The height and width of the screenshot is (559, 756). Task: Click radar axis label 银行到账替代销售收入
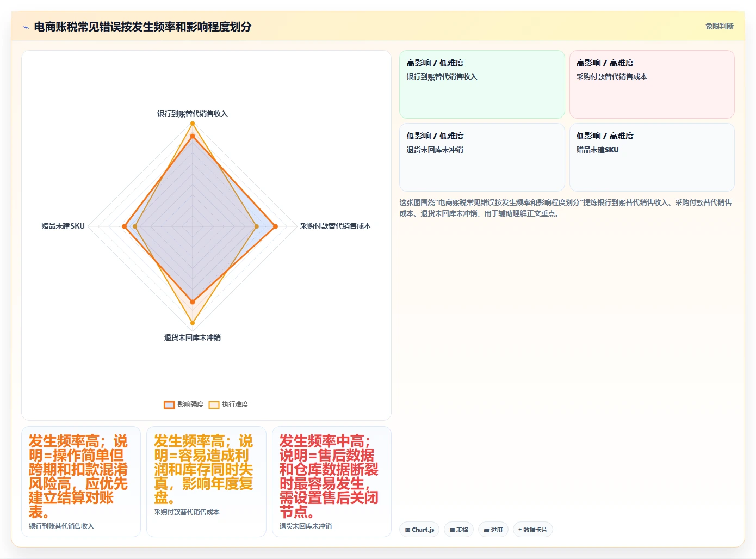point(193,114)
